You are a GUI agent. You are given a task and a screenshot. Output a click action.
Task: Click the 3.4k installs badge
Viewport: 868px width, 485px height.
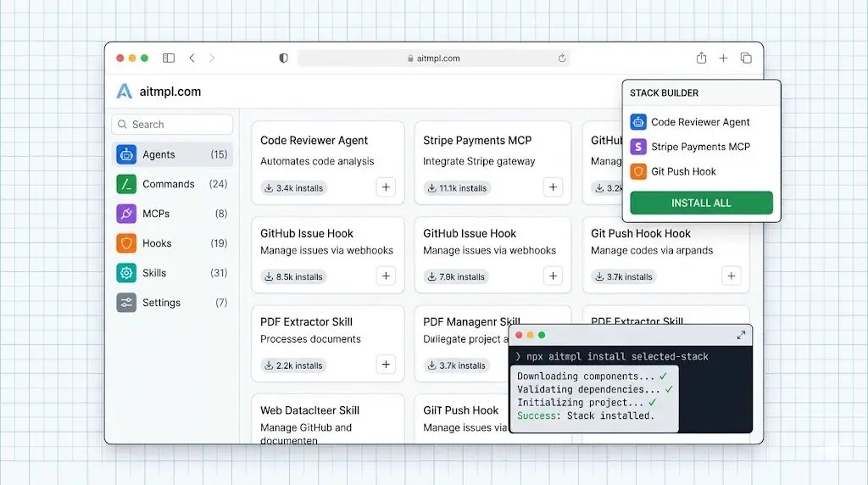click(x=294, y=188)
